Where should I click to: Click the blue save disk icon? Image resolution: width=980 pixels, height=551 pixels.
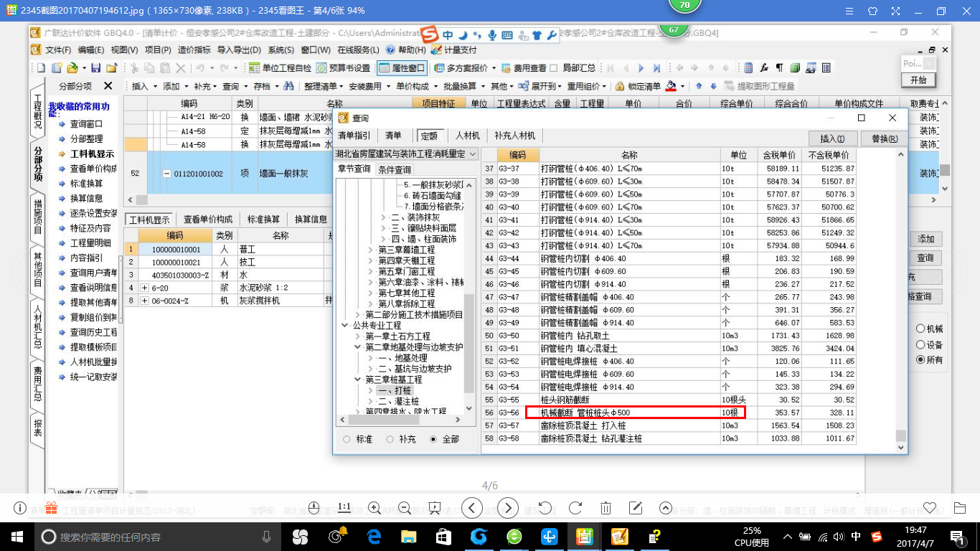[95, 68]
